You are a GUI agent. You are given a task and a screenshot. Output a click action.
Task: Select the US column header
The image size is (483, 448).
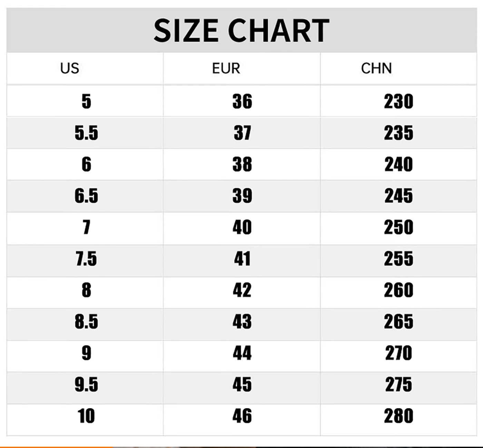click(x=70, y=68)
